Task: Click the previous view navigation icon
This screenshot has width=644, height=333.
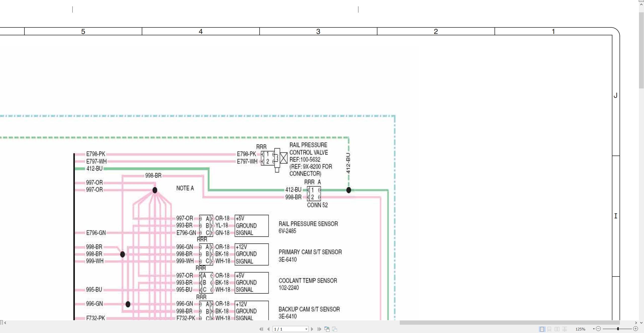Action: (x=327, y=329)
